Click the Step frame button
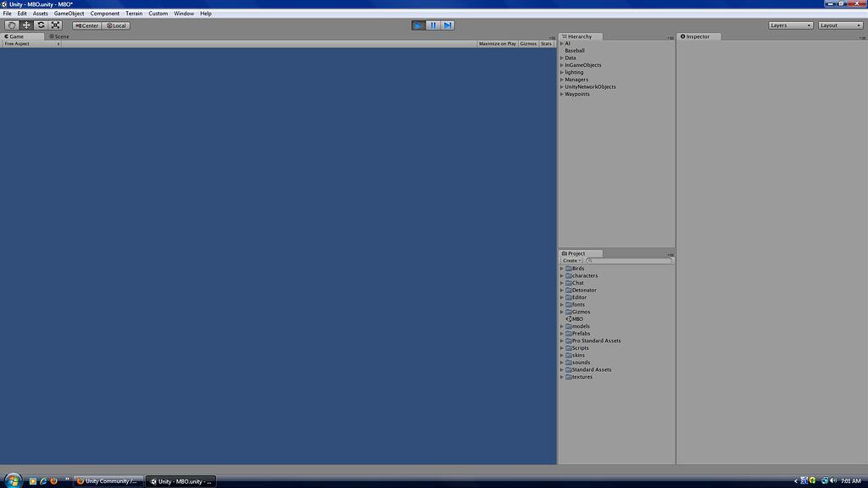Screen dimensions: 868x488 tap(447, 25)
